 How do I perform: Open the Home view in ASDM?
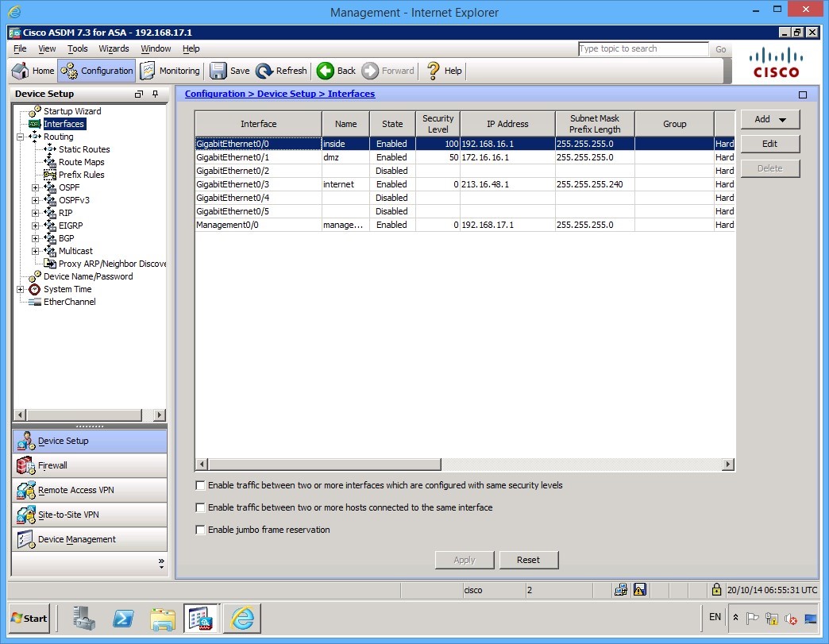click(x=33, y=71)
